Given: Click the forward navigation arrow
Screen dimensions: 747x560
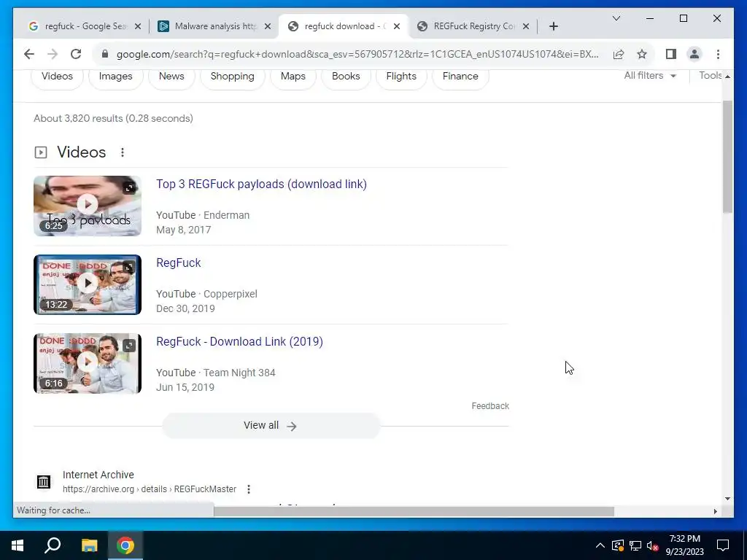Looking at the screenshot, I should [x=53, y=54].
